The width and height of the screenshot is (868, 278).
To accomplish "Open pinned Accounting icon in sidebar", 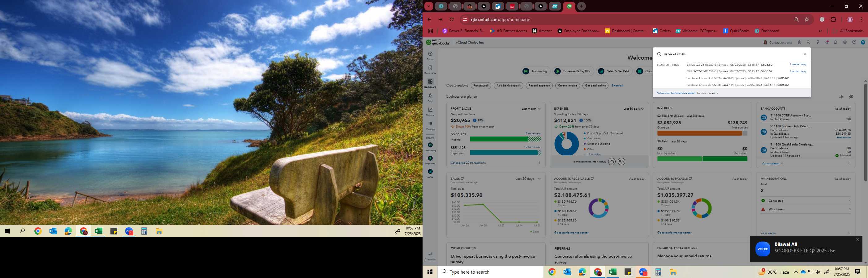I will click(x=430, y=145).
